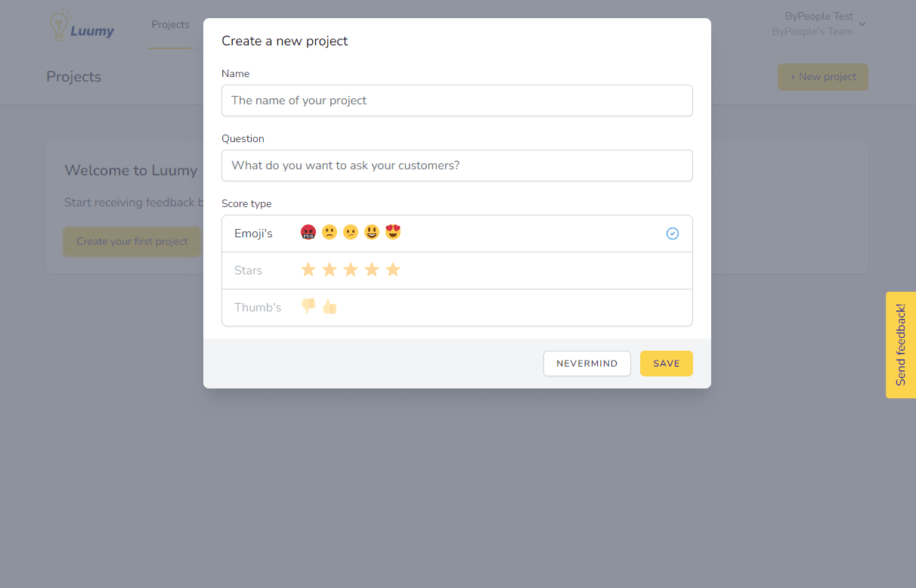Screen dimensions: 916x588
Task: Select the Emoji's score type option
Action: point(254,234)
